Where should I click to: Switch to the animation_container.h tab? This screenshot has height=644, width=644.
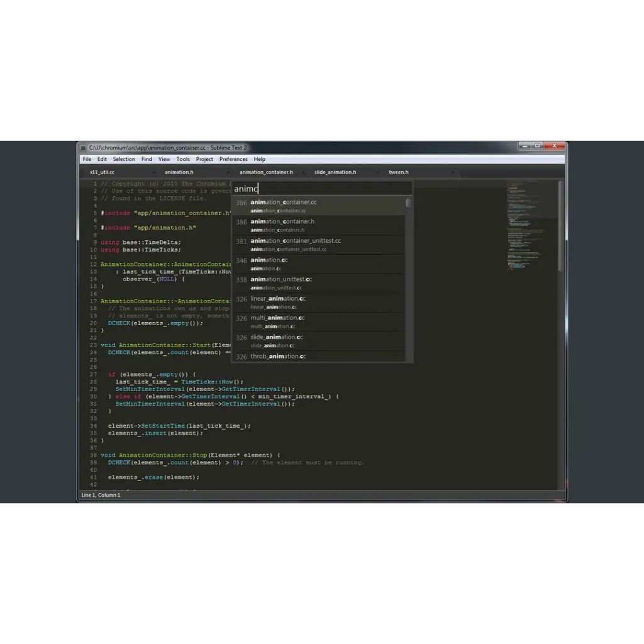[x=266, y=172]
